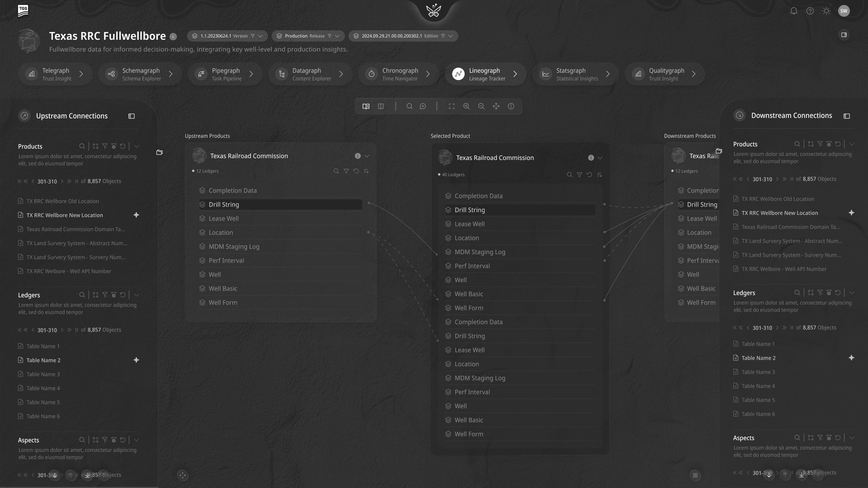868x488 pixels.
Task: Open the notifications bell
Action: pos(793,11)
